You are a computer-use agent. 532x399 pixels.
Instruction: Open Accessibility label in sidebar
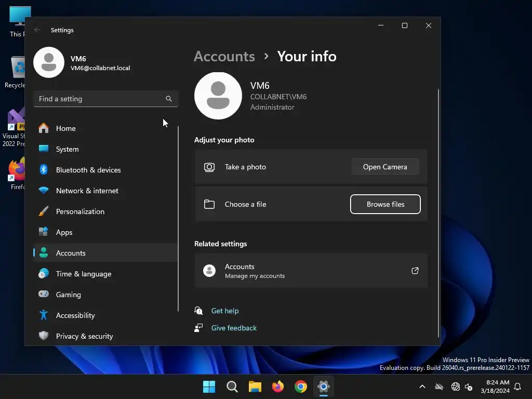point(75,315)
